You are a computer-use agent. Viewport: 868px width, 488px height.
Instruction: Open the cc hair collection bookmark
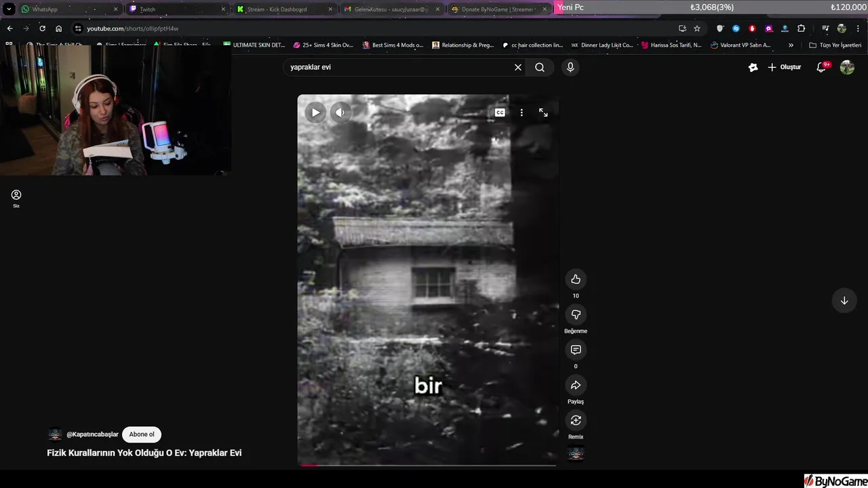coord(533,45)
